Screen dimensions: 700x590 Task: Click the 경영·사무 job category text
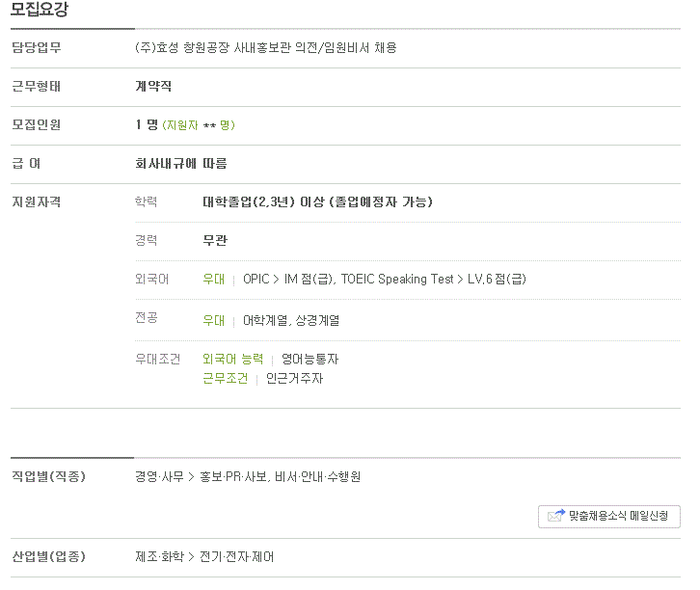coord(159,477)
